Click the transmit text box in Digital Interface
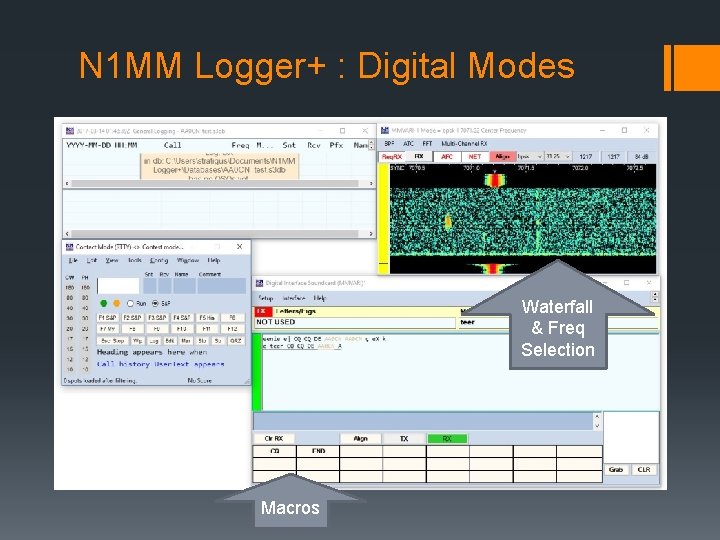Screen dimensions: 720x540 (x=423, y=421)
